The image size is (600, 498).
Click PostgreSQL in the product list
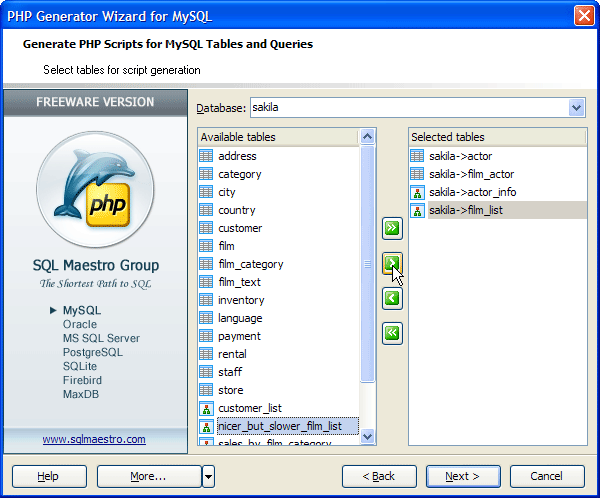[93, 352]
